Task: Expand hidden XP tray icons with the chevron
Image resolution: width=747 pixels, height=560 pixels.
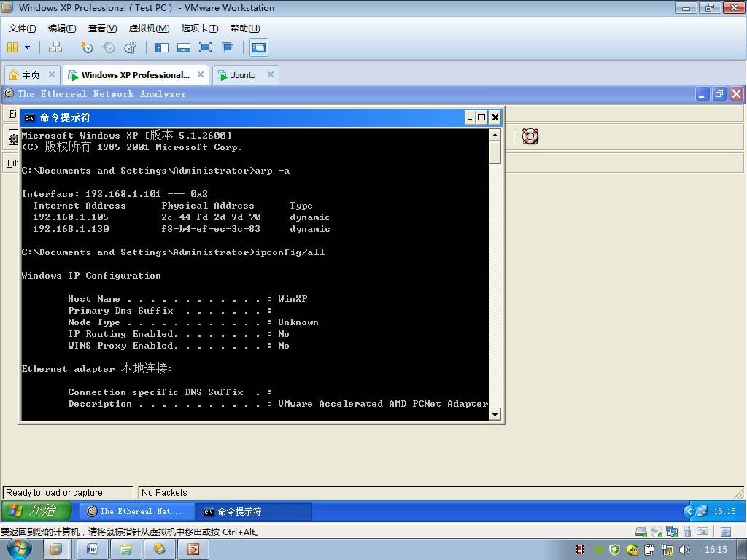Action: coord(689,511)
